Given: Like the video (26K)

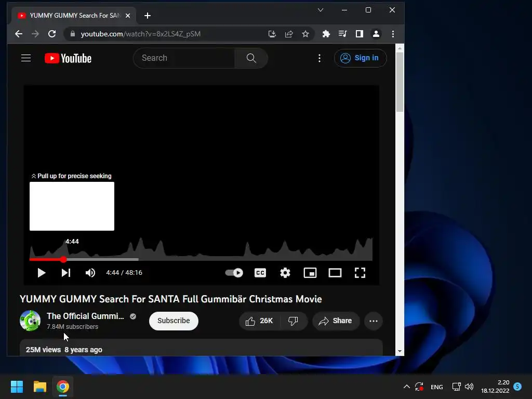Looking at the screenshot, I should tap(260, 321).
